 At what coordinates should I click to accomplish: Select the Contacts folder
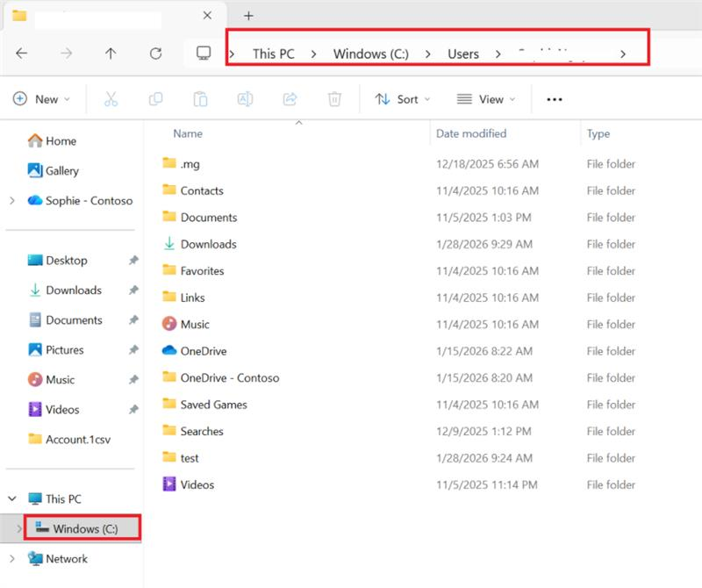tap(192, 190)
